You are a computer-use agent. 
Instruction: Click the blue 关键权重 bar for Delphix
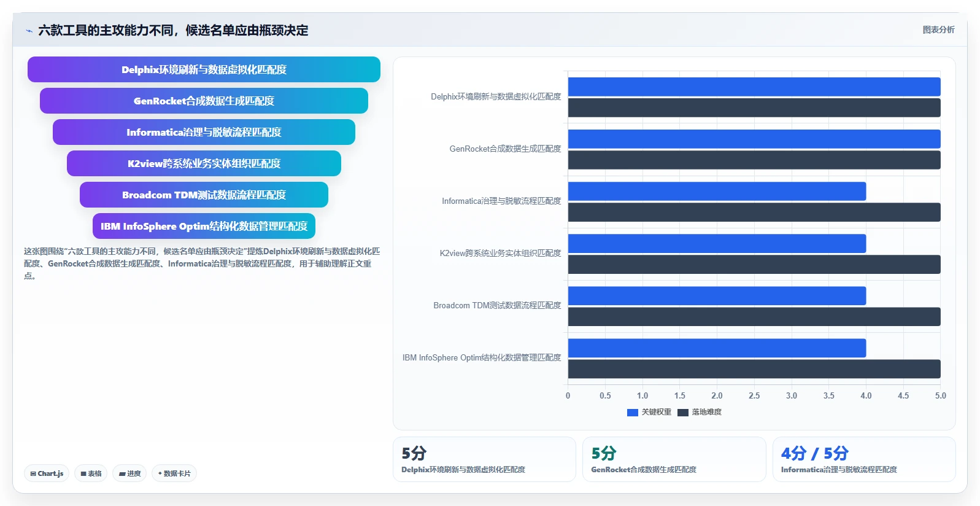click(754, 87)
